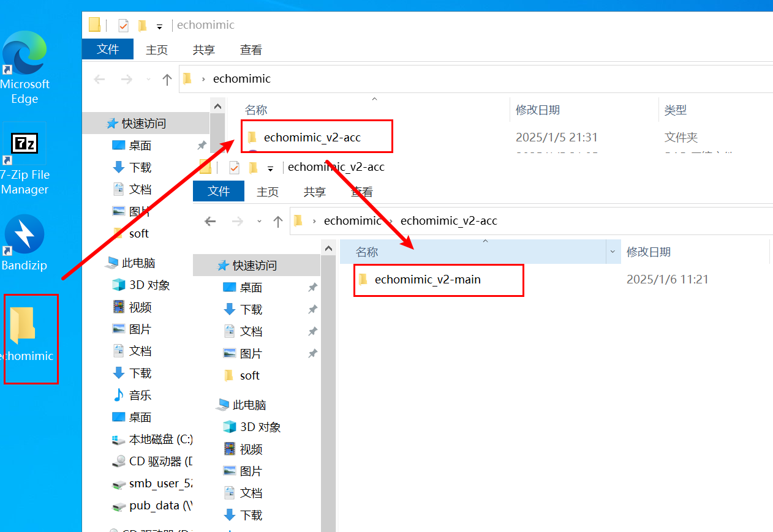Viewport: 773px width, 532px height.
Task: Open the 文件 tab in echomimic_v2-acc window
Action: click(x=219, y=191)
